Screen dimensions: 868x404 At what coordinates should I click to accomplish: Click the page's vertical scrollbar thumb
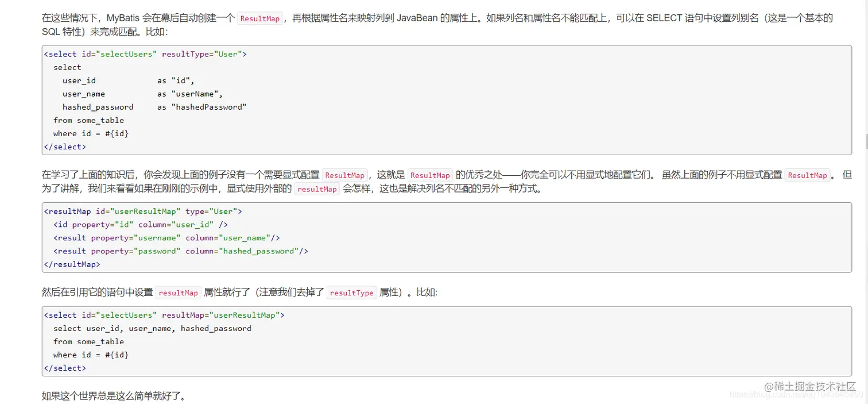tap(866, 141)
